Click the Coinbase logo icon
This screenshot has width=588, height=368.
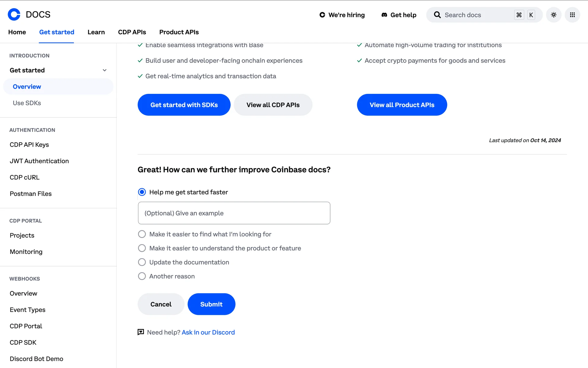tap(14, 14)
